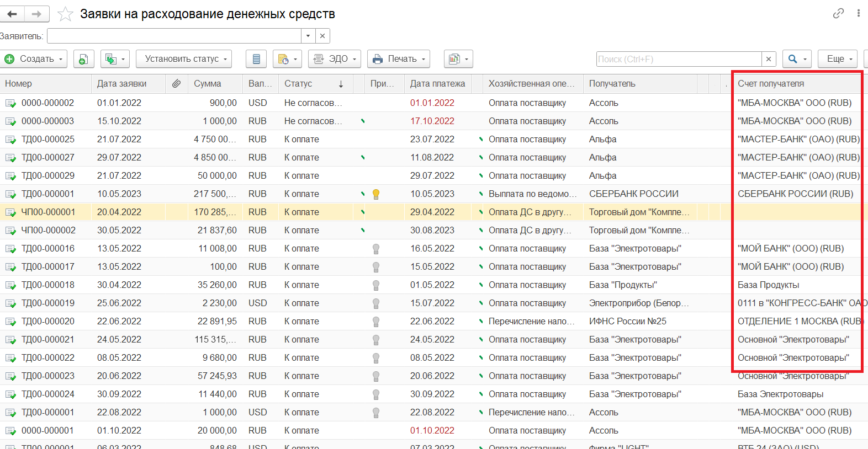Open the Еще dropdown menu

pyautogui.click(x=838, y=59)
